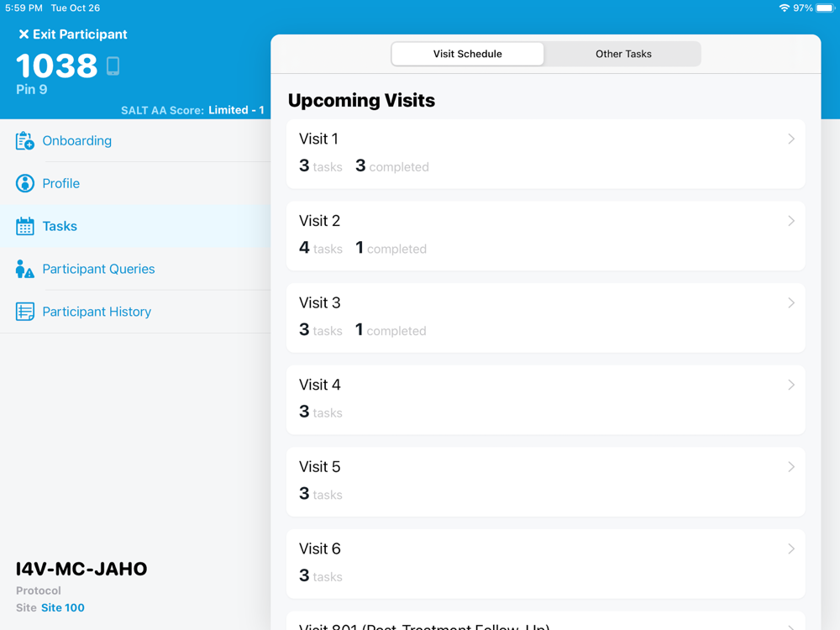Expand Visit 1 chevron
840x630 pixels.
791,139
